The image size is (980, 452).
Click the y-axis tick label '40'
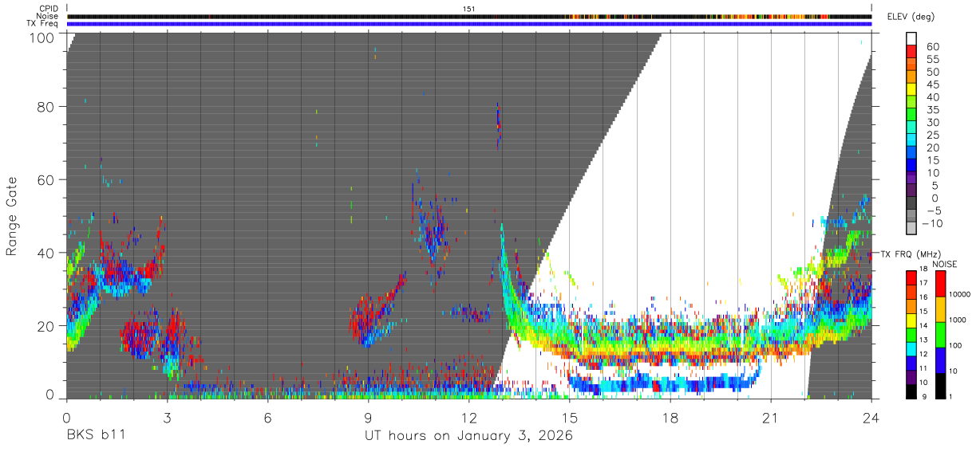point(47,252)
